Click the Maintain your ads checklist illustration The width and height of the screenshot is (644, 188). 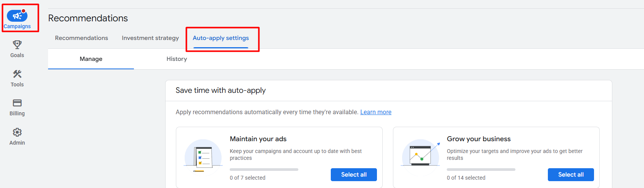(x=203, y=157)
